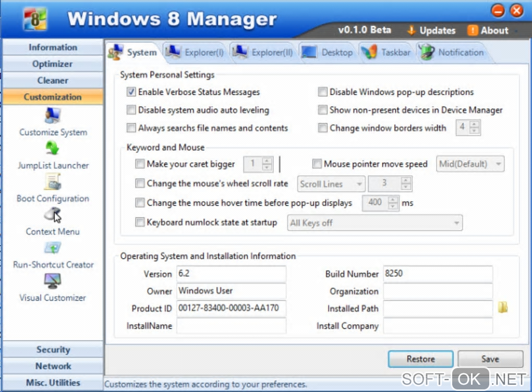Check Mouse pointer move speed option

(317, 164)
